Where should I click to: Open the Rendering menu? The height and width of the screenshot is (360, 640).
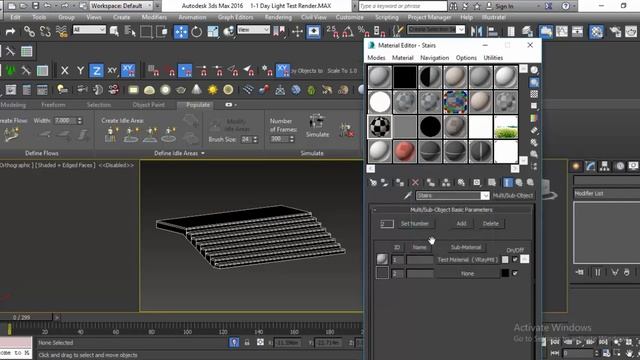coord(278,17)
